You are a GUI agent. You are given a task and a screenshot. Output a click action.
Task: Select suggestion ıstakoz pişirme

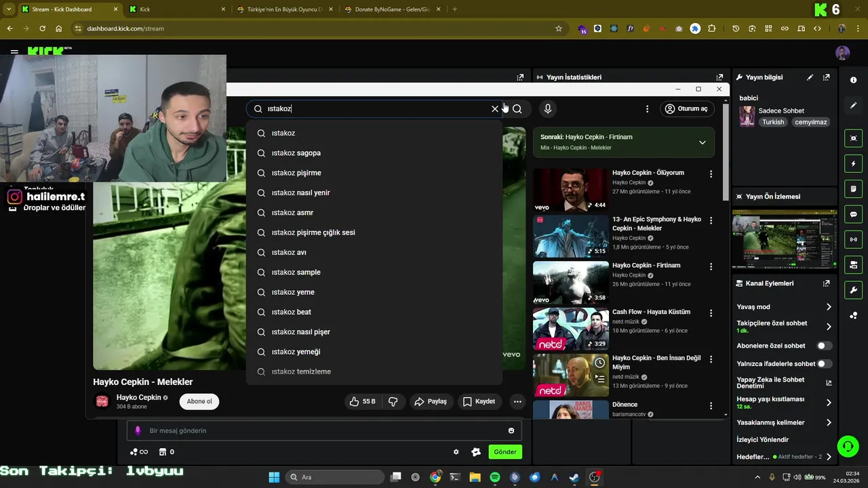(374, 173)
